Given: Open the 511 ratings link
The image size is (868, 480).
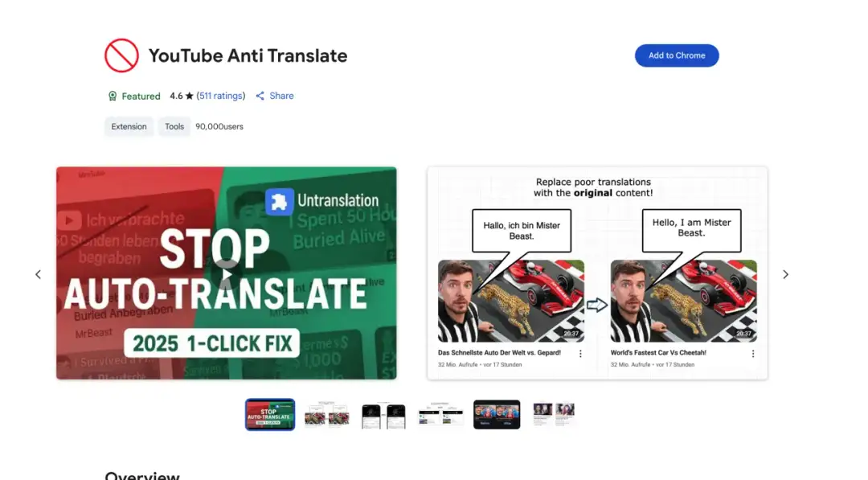Looking at the screenshot, I should tap(220, 96).
